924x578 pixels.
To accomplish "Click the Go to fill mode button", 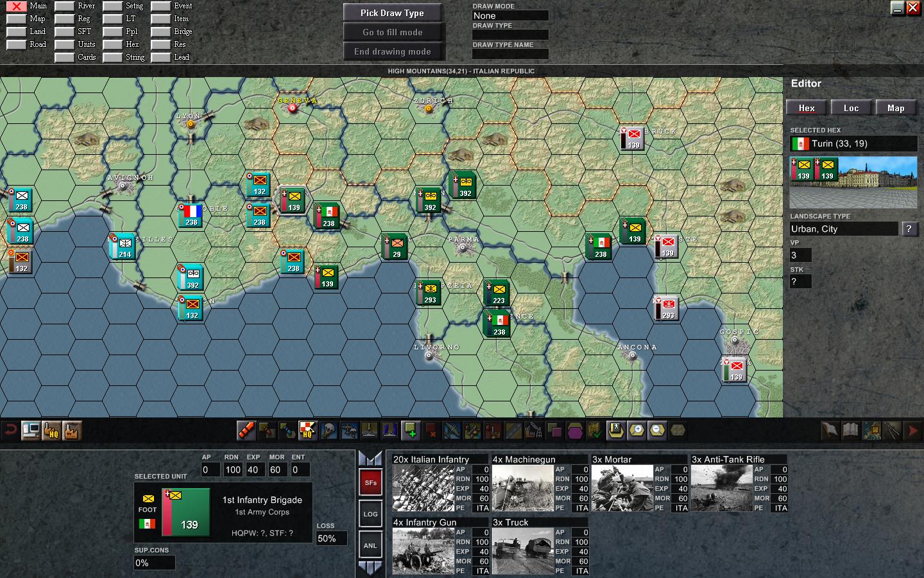I will click(x=392, y=32).
